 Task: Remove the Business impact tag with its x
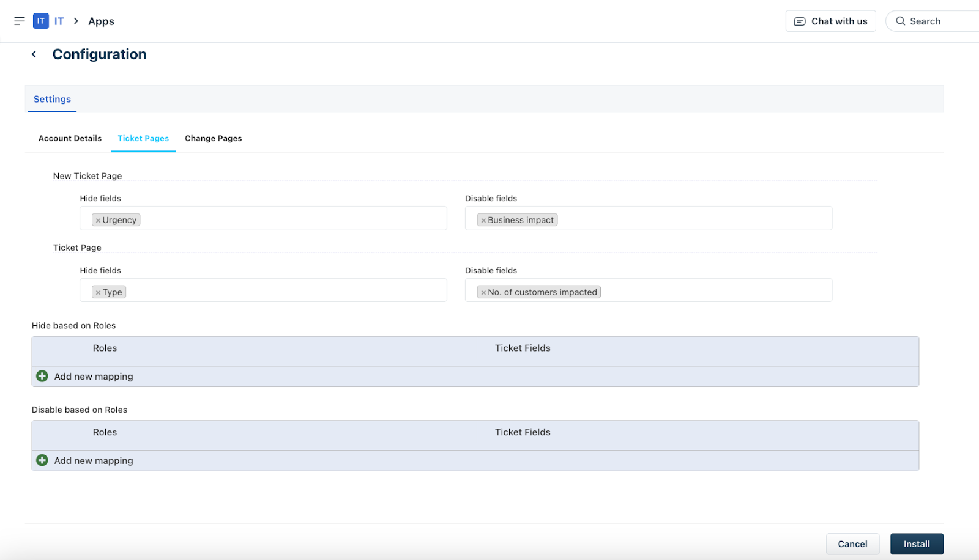(x=483, y=221)
